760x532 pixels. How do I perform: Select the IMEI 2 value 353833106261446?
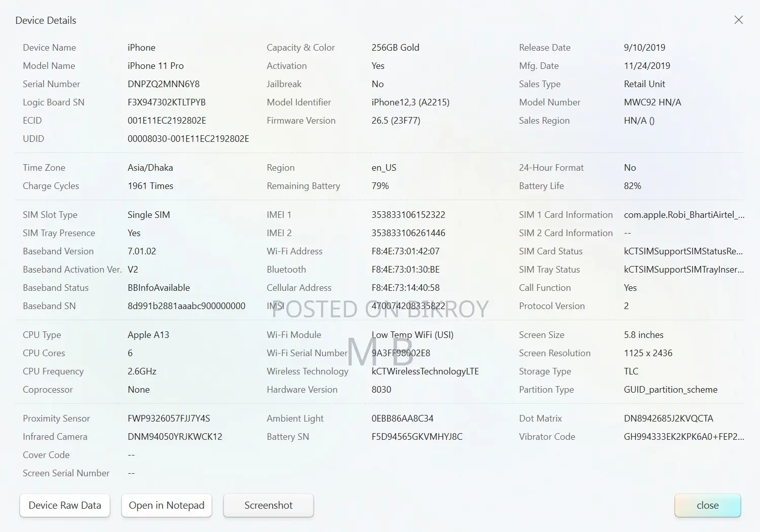pos(408,233)
